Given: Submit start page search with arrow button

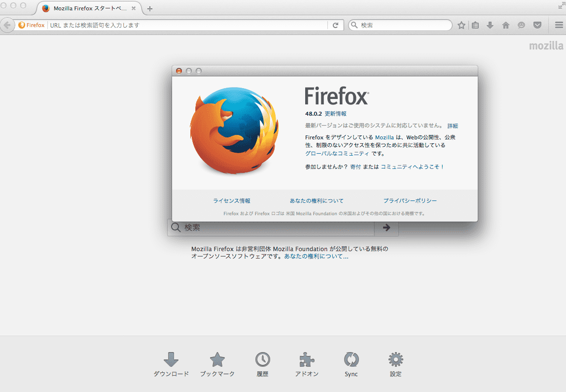Looking at the screenshot, I should (387, 228).
